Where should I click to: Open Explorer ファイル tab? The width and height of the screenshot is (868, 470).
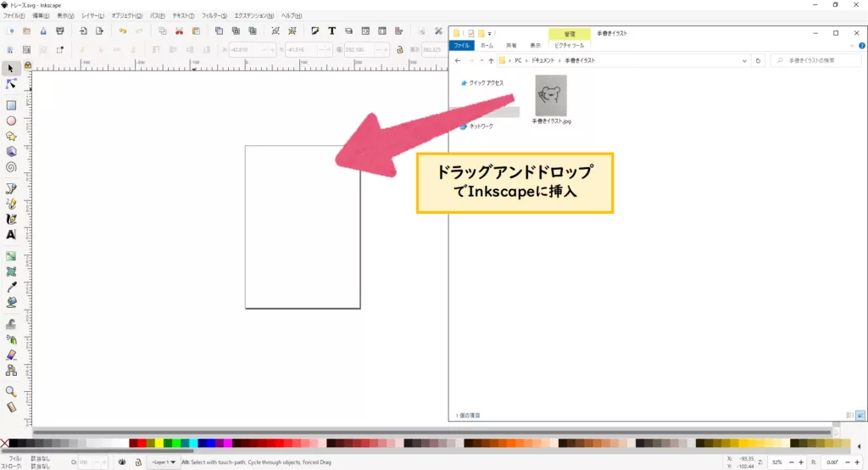[x=462, y=46]
